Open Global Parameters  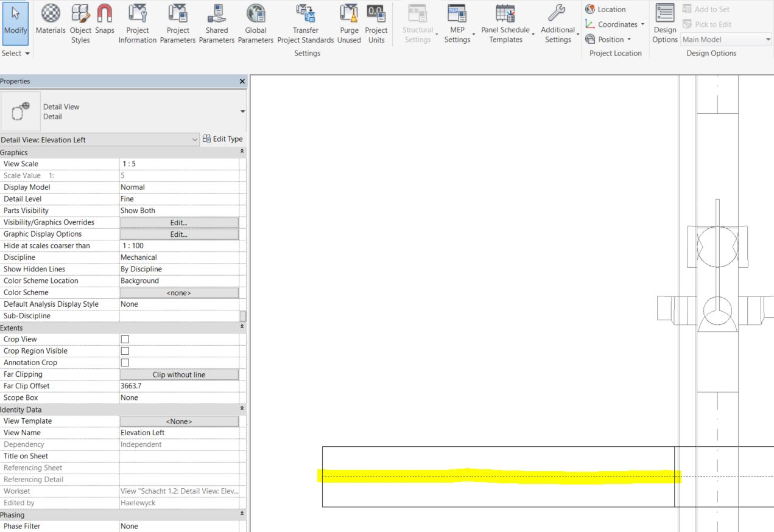(256, 23)
